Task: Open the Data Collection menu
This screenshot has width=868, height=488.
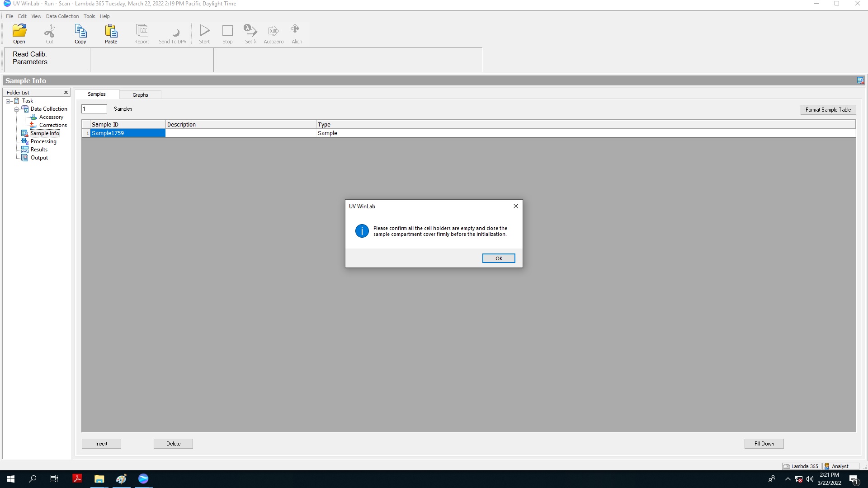Action: [62, 16]
